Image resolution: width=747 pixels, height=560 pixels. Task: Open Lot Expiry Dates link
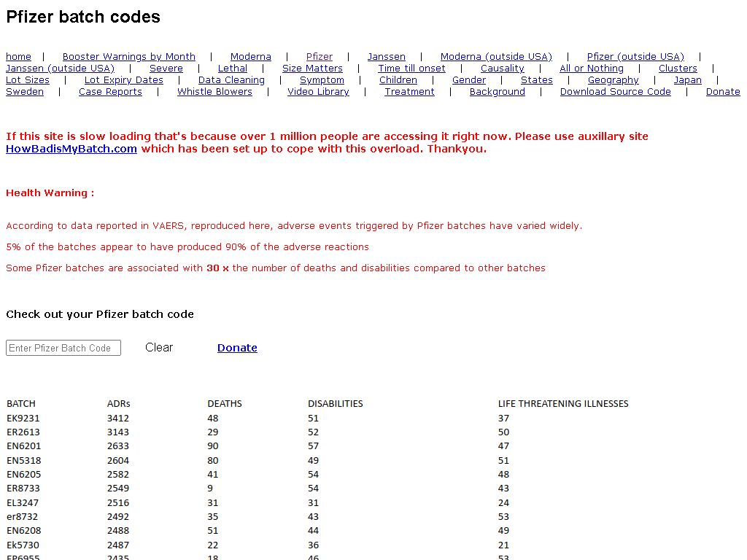[x=124, y=80]
